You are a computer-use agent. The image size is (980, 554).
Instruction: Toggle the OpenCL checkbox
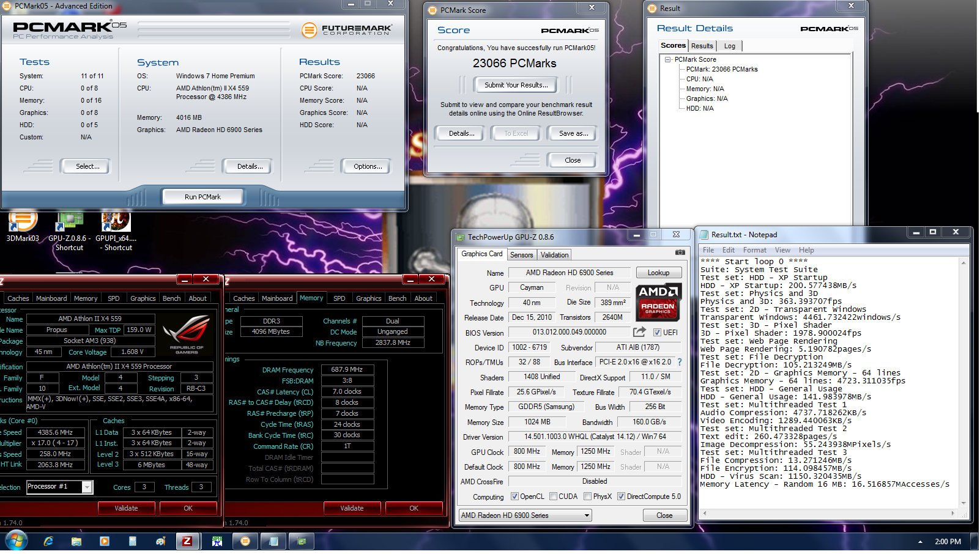[514, 497]
